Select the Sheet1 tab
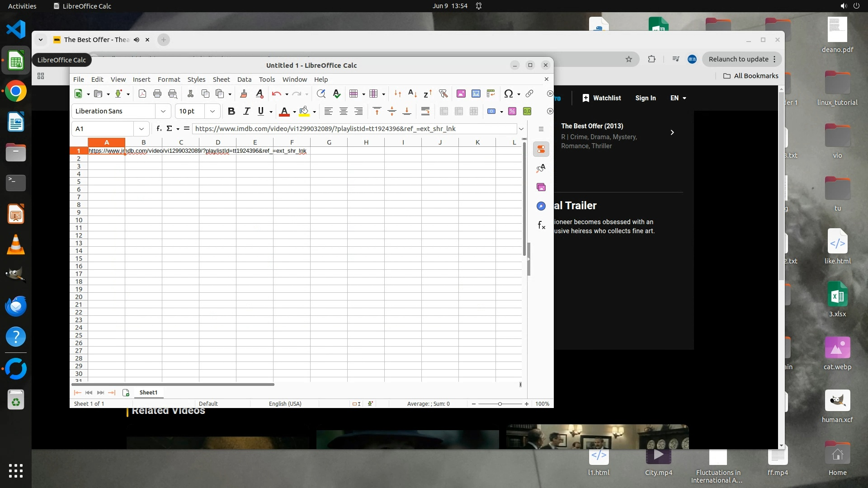 pyautogui.click(x=148, y=392)
